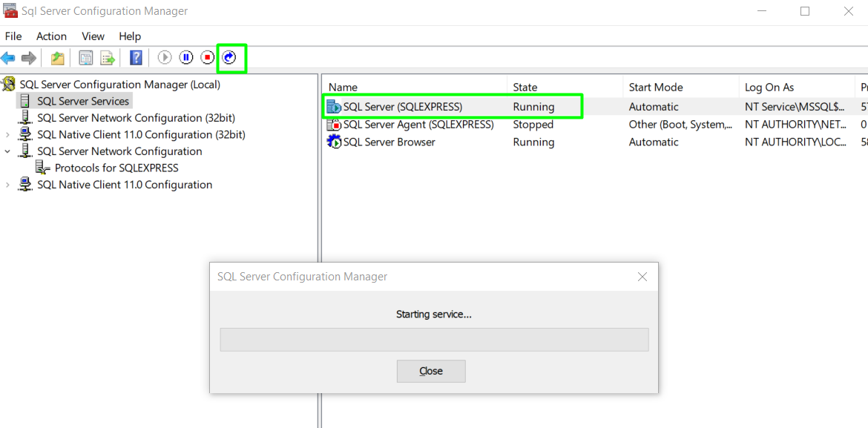Expand the SQL Native Client 11.0 Configuration node
The width and height of the screenshot is (868, 428).
click(x=7, y=185)
